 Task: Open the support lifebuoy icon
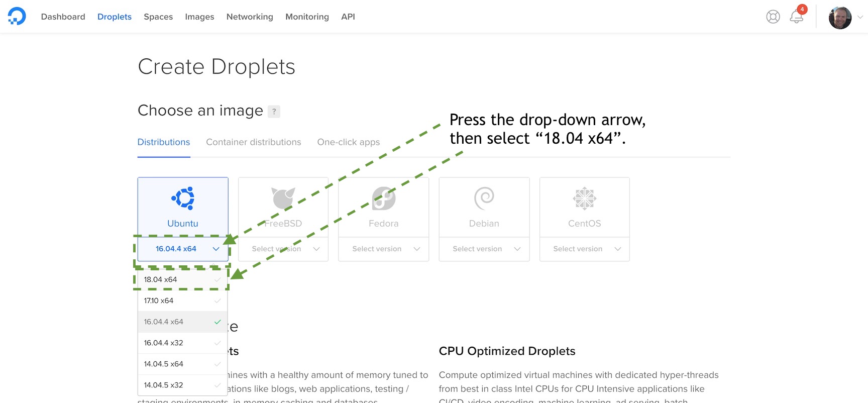773,17
